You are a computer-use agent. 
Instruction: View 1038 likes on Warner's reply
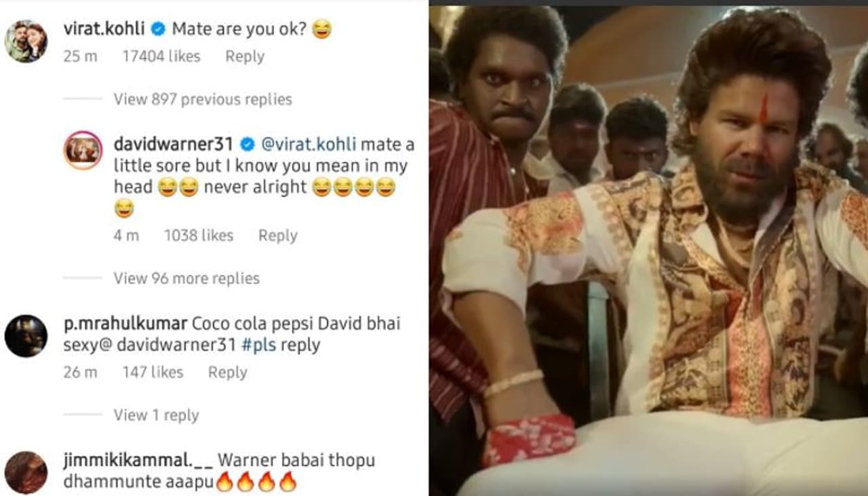coord(199,235)
